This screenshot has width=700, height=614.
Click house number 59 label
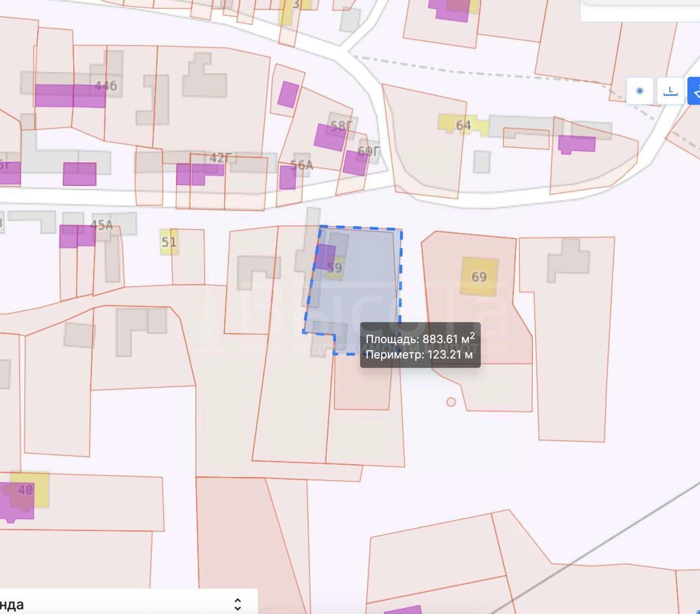(x=334, y=268)
